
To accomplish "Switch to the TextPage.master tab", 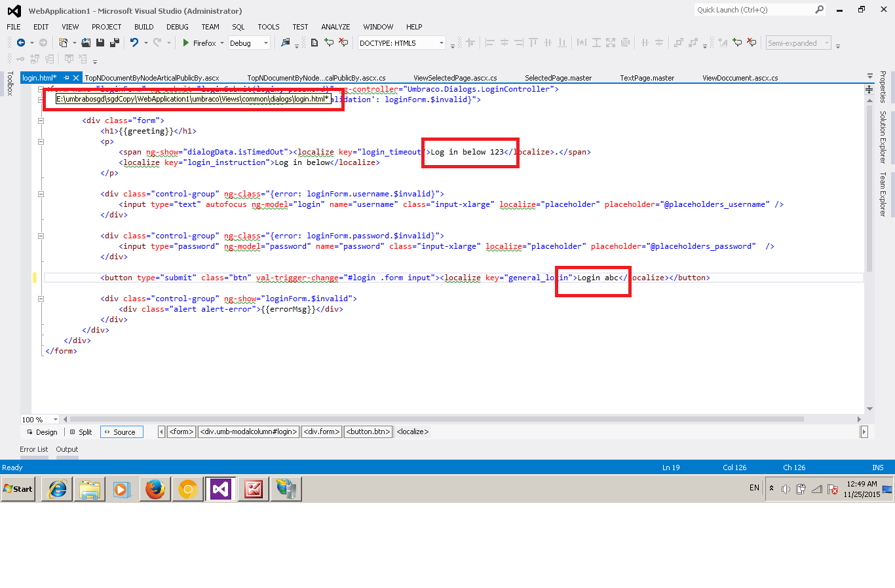I will coord(647,78).
